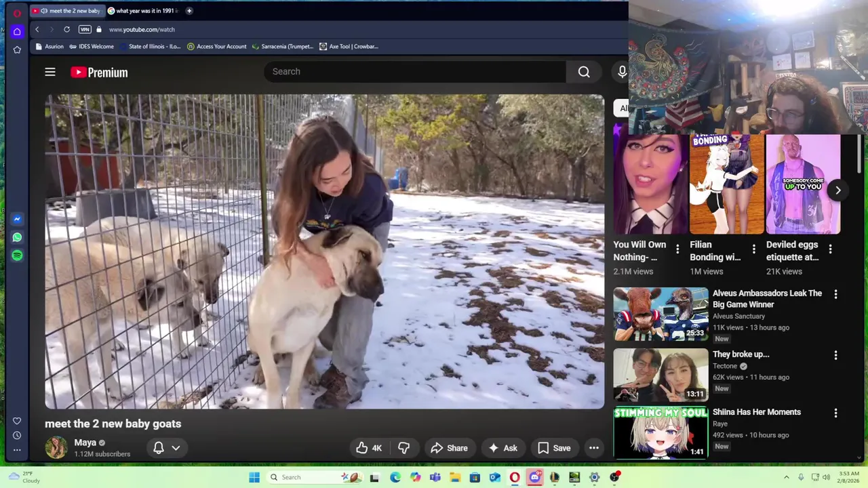The width and height of the screenshot is (868, 488).
Task: Open Opera sidebar history clock icon
Action: tap(17, 435)
